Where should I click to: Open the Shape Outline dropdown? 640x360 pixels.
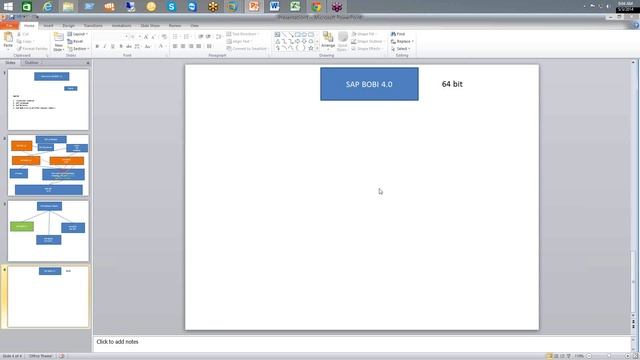(367, 41)
